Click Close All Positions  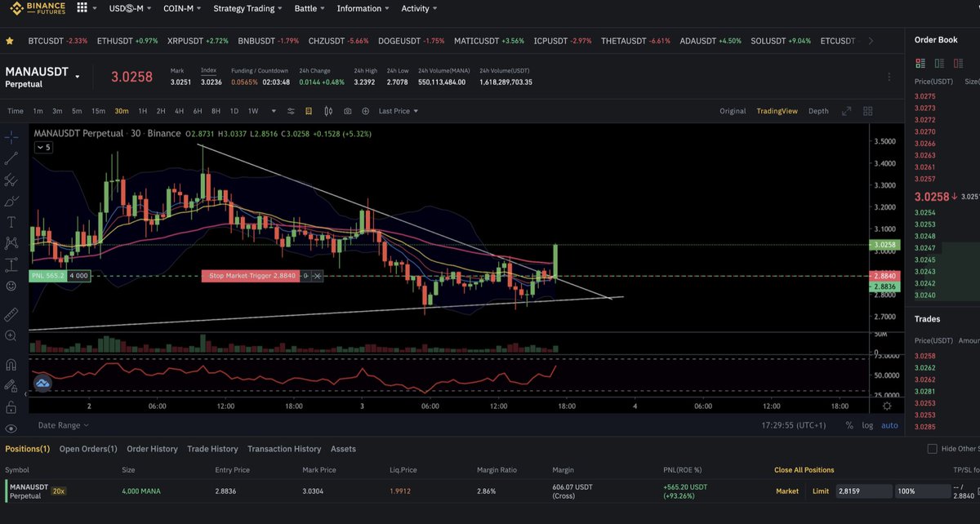pos(804,470)
